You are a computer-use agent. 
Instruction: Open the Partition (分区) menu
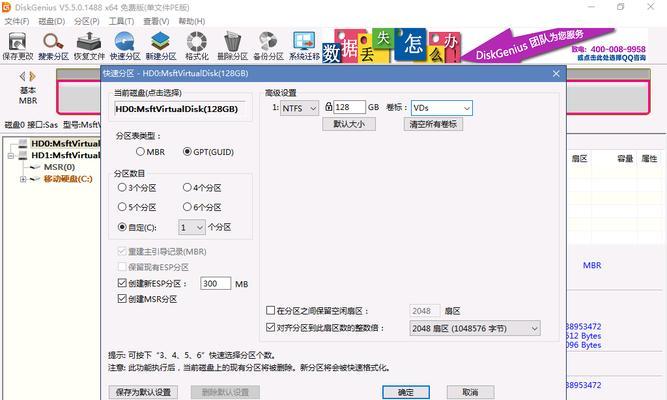[x=86, y=21]
